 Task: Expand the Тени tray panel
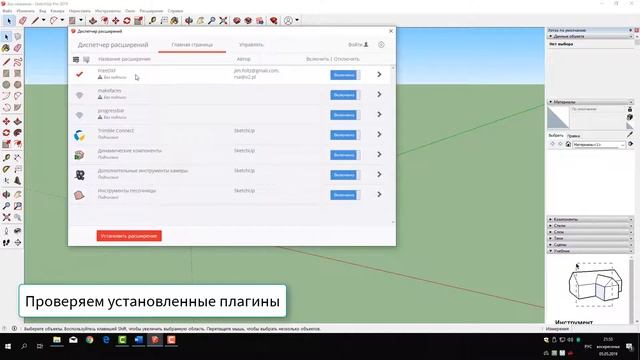(590, 238)
